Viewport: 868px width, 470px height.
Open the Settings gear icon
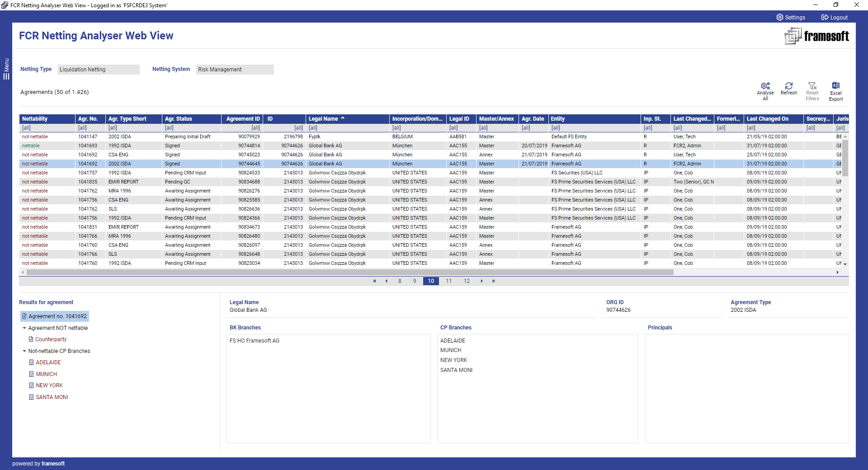779,17
